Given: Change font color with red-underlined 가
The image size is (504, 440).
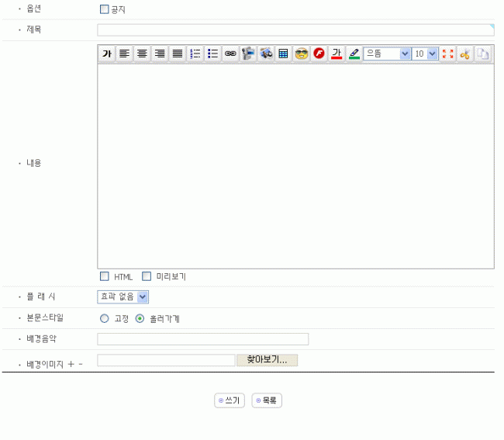Looking at the screenshot, I should pyautogui.click(x=337, y=54).
